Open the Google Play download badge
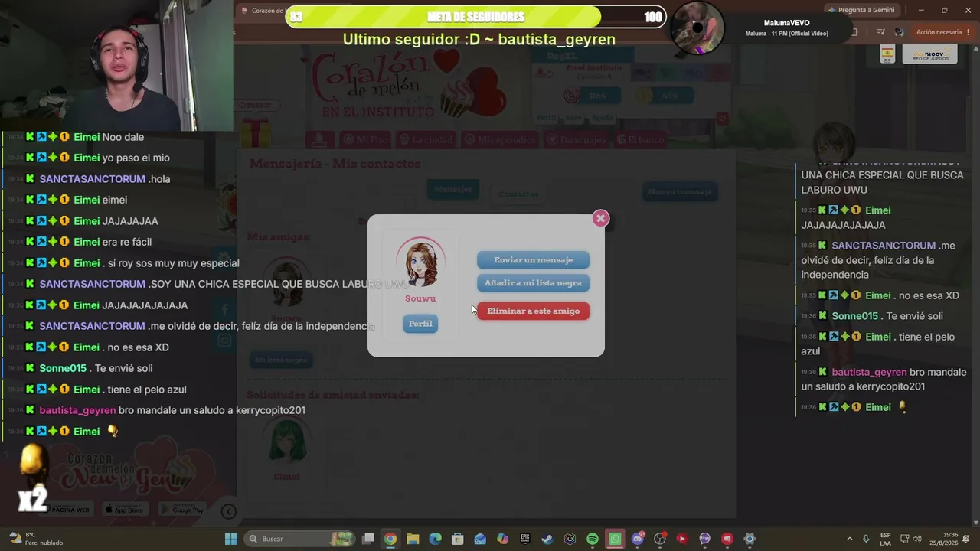 182,510
